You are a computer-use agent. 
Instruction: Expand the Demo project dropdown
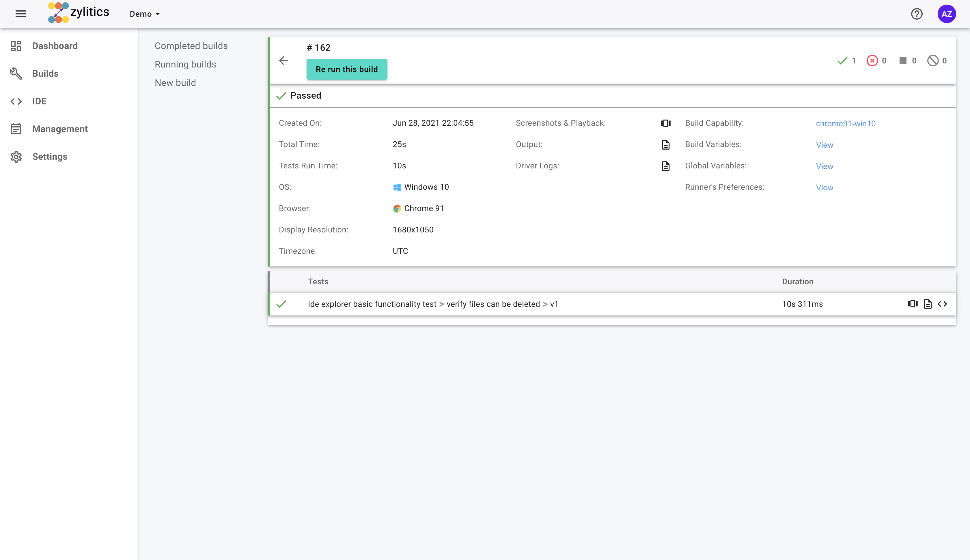click(145, 14)
